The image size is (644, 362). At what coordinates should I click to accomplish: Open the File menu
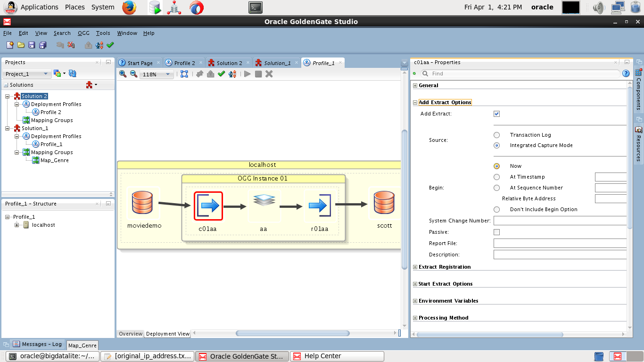coord(7,33)
